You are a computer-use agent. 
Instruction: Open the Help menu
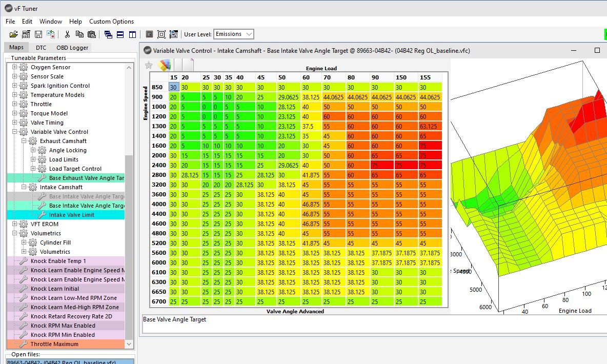click(75, 22)
